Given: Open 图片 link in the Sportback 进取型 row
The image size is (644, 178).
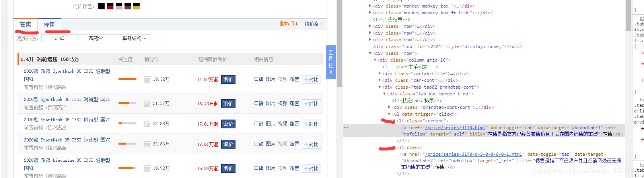Looking at the screenshot, I should click(x=270, y=79).
